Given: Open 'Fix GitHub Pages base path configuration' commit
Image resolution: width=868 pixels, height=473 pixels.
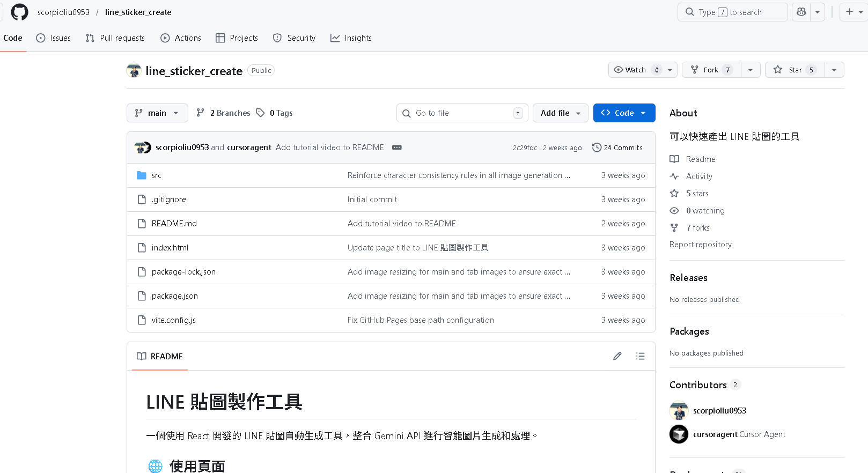Looking at the screenshot, I should [x=421, y=320].
